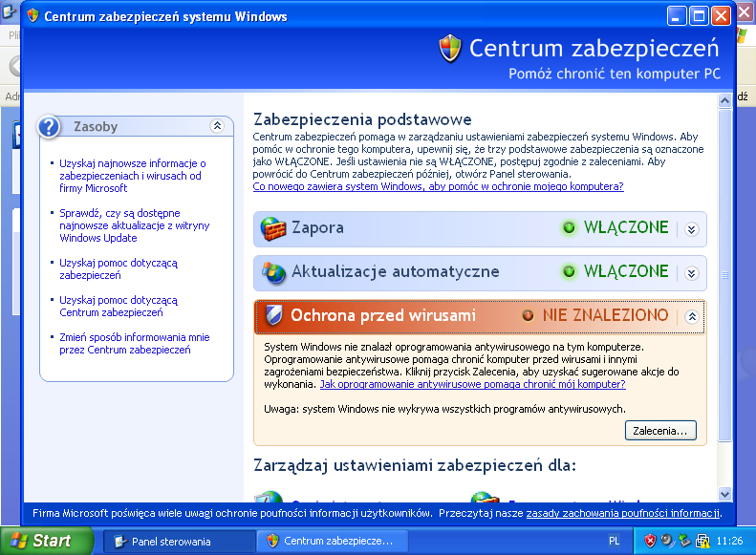Viewport: 756px width, 555px height.
Task: Open link Jak oprogramowanie antywirusowe pomaga chronić
Action: [472, 384]
